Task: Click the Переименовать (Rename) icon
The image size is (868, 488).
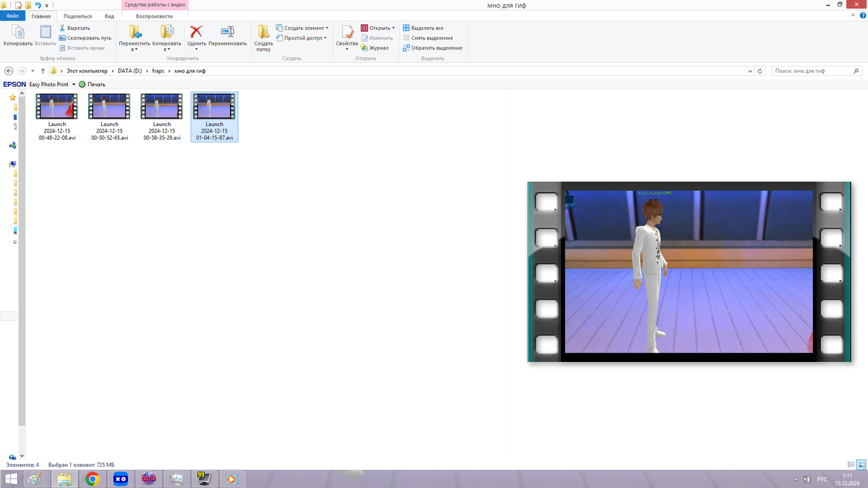Action: pyautogui.click(x=228, y=32)
